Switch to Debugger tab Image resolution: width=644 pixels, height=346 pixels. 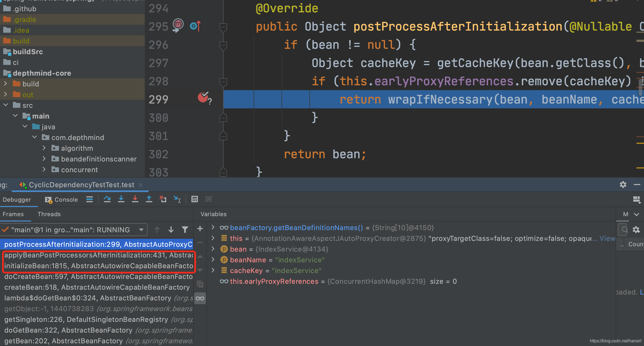coord(17,200)
